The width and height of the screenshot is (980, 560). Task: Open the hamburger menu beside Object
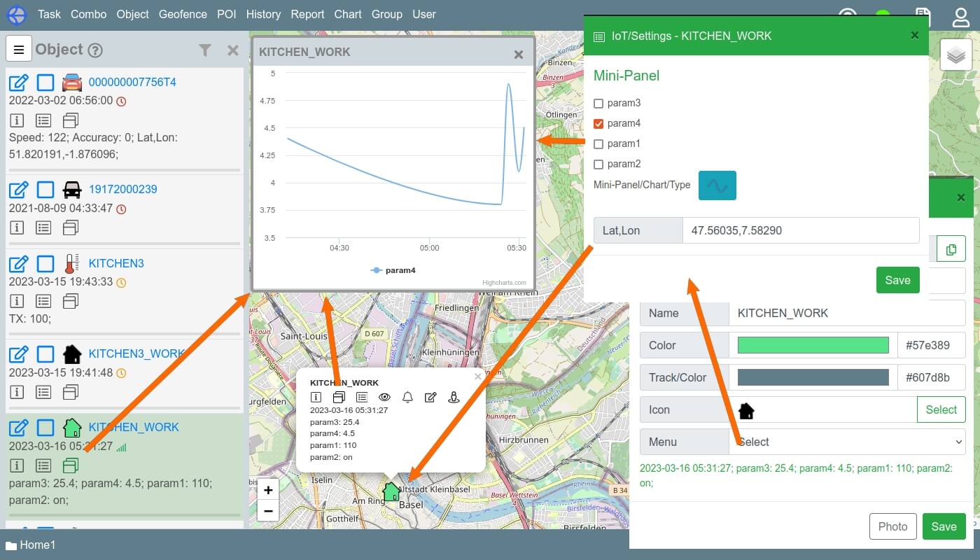pyautogui.click(x=19, y=50)
